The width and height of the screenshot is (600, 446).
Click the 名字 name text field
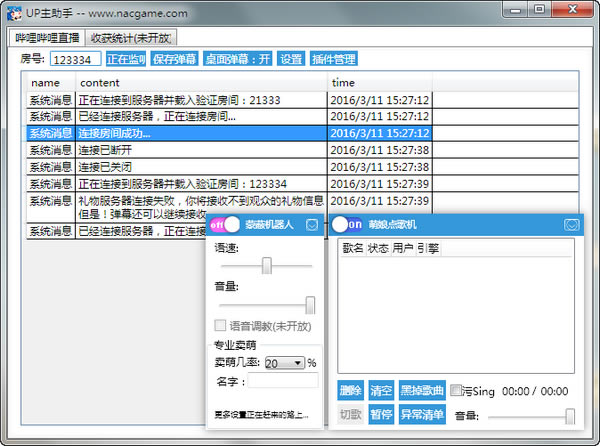click(283, 381)
